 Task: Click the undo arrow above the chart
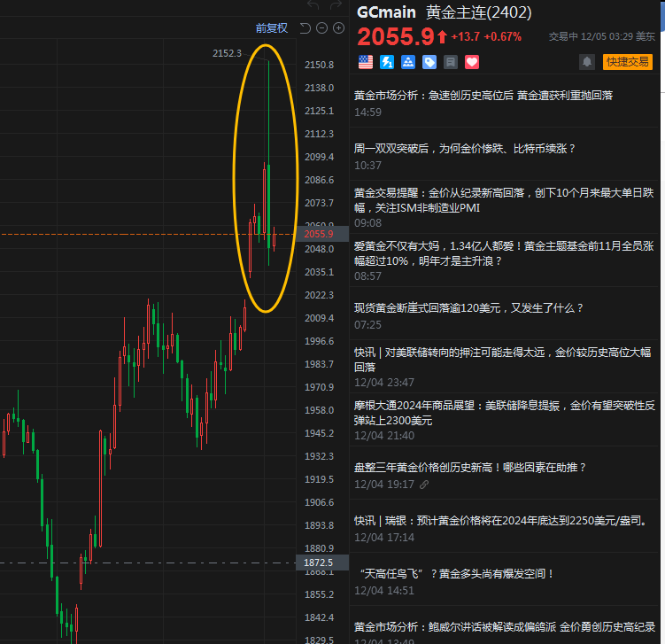pos(313,4)
